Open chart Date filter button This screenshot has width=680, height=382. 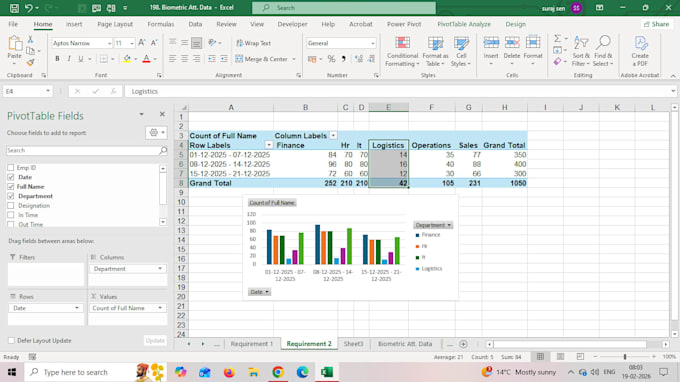tap(259, 292)
